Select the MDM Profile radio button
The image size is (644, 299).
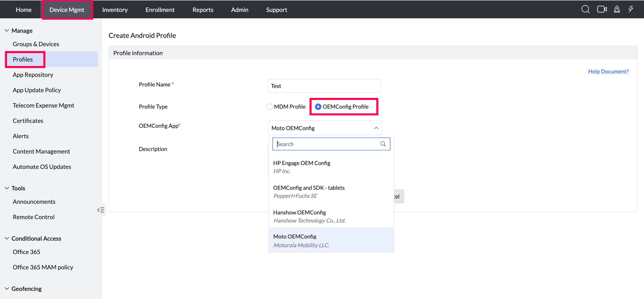(269, 107)
